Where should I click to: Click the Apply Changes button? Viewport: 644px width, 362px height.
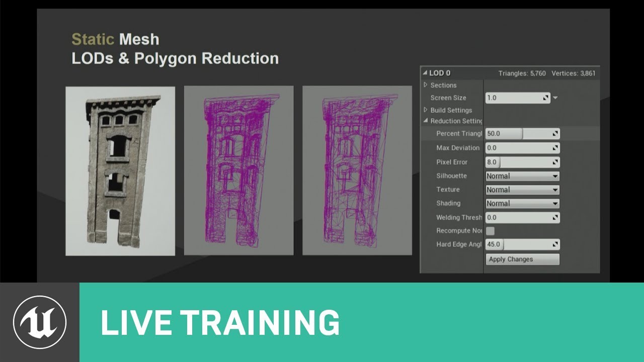[522, 259]
